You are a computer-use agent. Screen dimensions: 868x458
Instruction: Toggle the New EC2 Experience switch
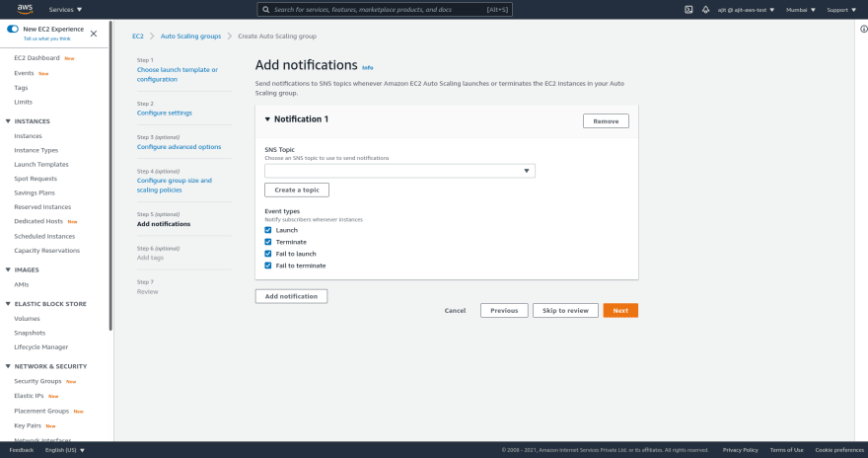pyautogui.click(x=13, y=29)
